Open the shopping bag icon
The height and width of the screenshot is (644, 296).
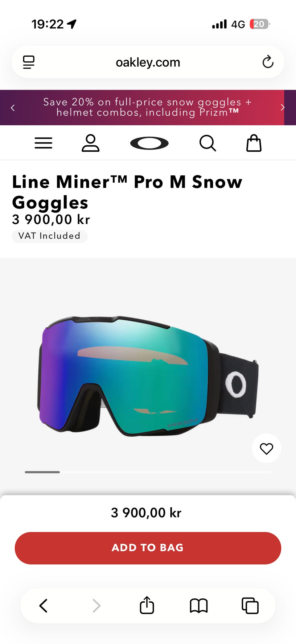click(x=254, y=143)
